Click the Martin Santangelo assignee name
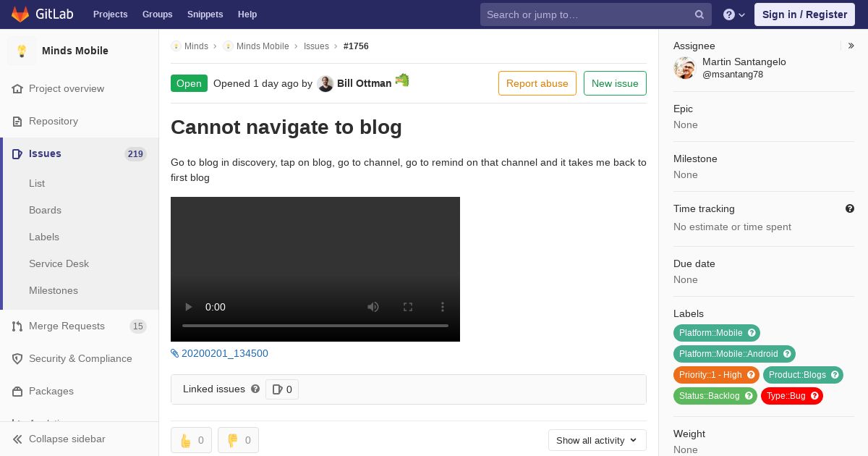 744,62
